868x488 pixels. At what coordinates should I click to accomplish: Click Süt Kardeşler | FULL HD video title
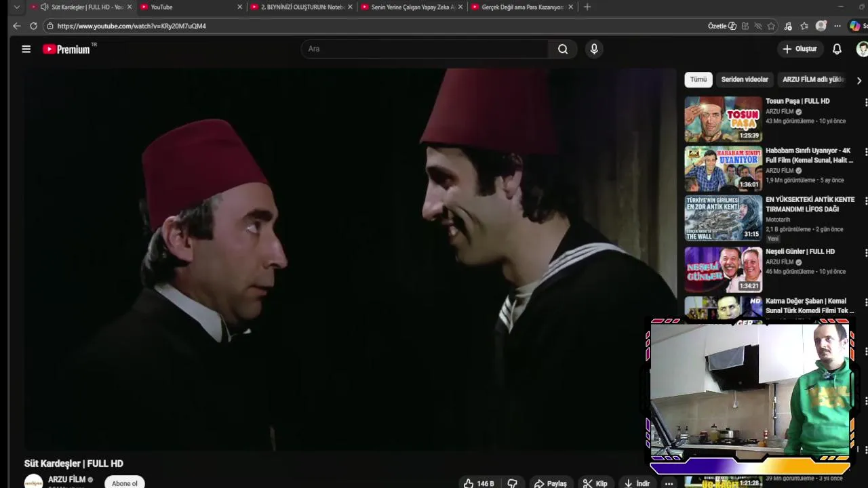(x=74, y=464)
